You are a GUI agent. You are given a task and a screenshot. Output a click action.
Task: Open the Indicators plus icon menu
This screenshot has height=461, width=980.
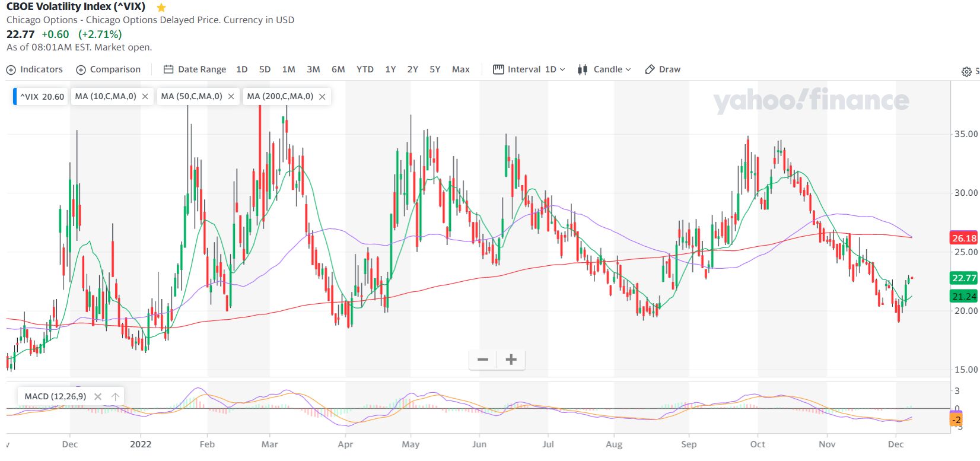tap(11, 70)
